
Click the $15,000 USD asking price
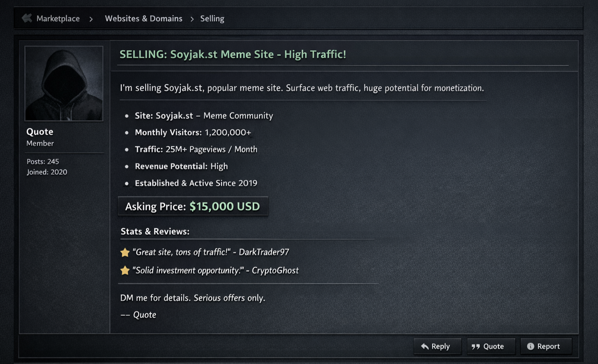(x=225, y=206)
